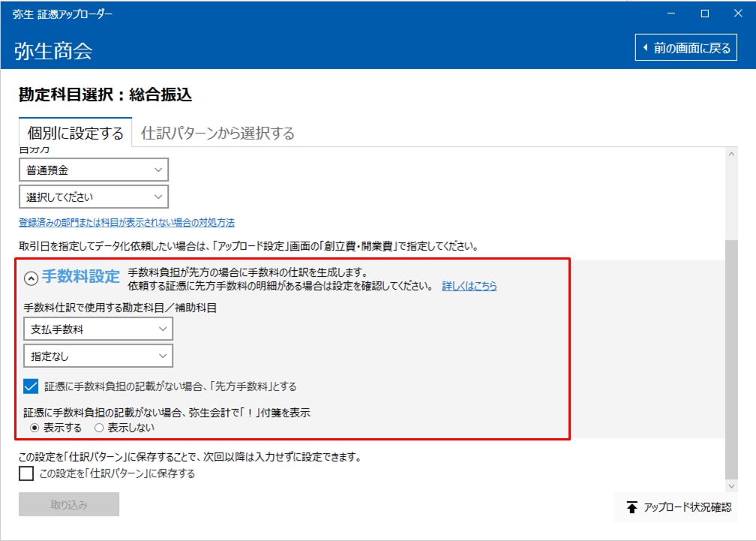Open アップロード状況確認 button
The height and width of the screenshot is (541, 756).
point(676,507)
